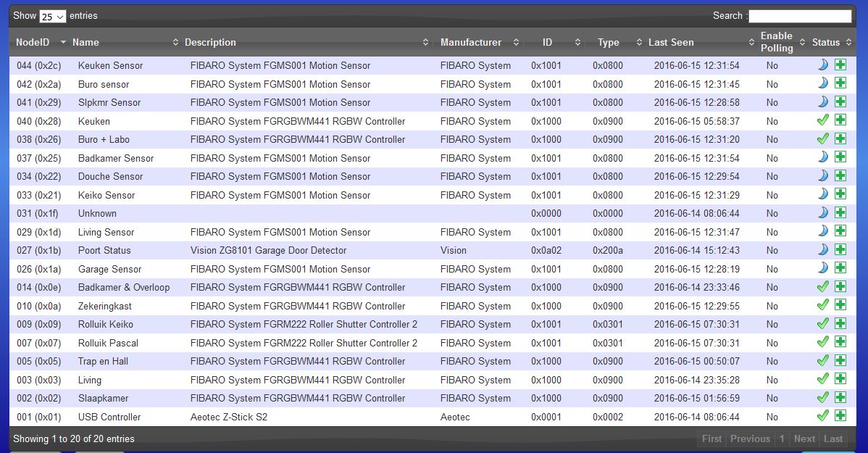
Task: Open the Show entries count dropdown
Action: click(53, 17)
